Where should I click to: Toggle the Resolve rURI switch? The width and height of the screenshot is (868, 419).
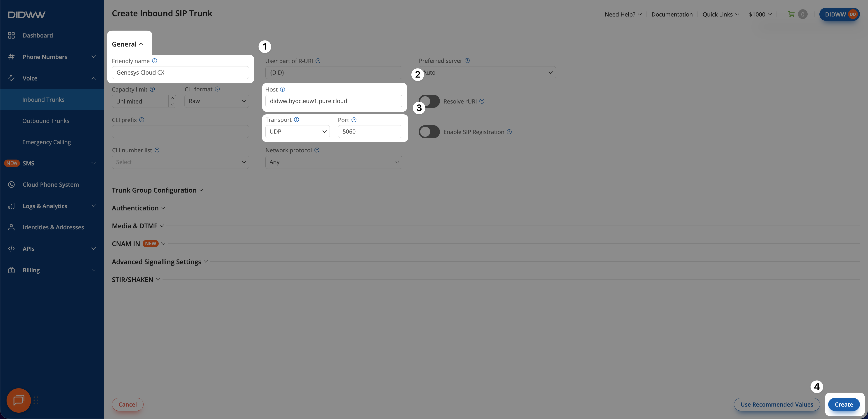click(x=429, y=101)
